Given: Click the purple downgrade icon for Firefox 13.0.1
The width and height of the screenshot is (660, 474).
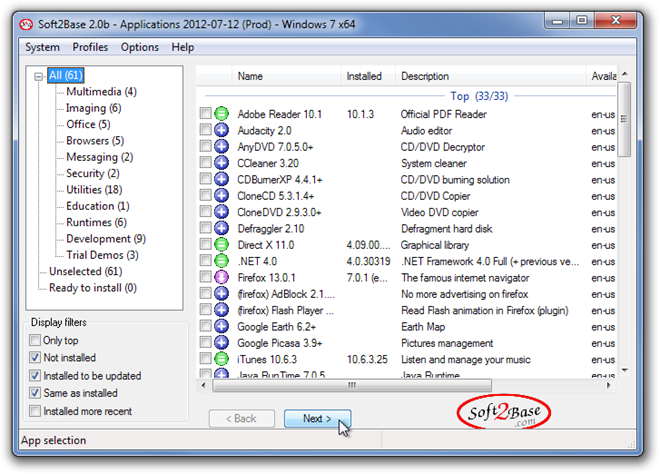Looking at the screenshot, I should coord(221,277).
